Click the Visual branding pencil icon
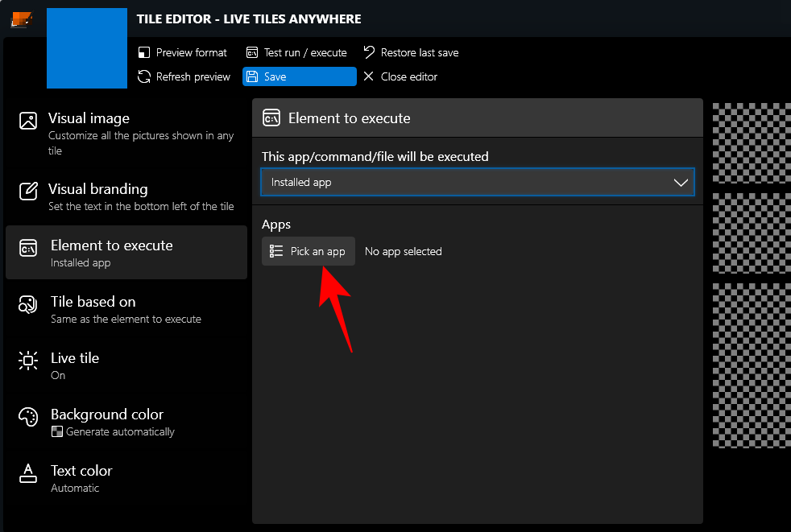Image resolution: width=791 pixels, height=532 pixels. click(x=28, y=191)
